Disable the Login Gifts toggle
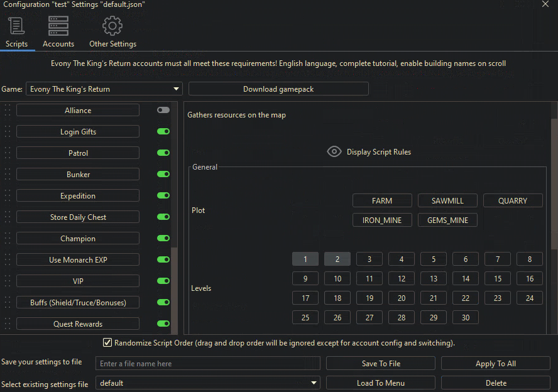The height and width of the screenshot is (392, 558). click(x=163, y=132)
